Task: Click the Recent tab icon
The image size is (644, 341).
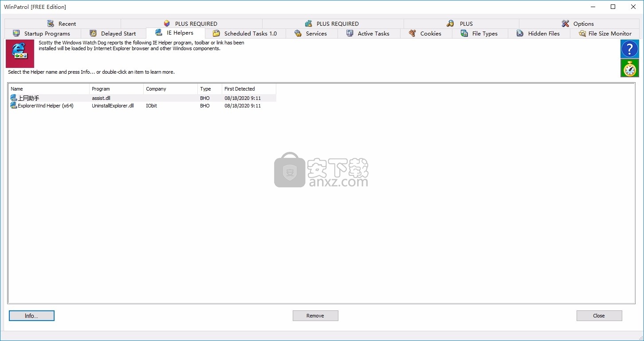Action: [51, 24]
